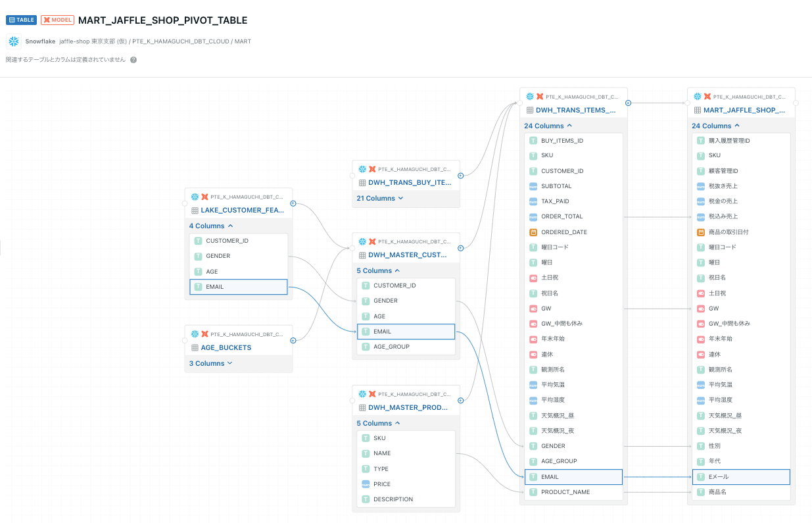Select EMAIL column in LAKE_CUSTOMER_FEA
The width and height of the screenshot is (812, 523).
[239, 287]
